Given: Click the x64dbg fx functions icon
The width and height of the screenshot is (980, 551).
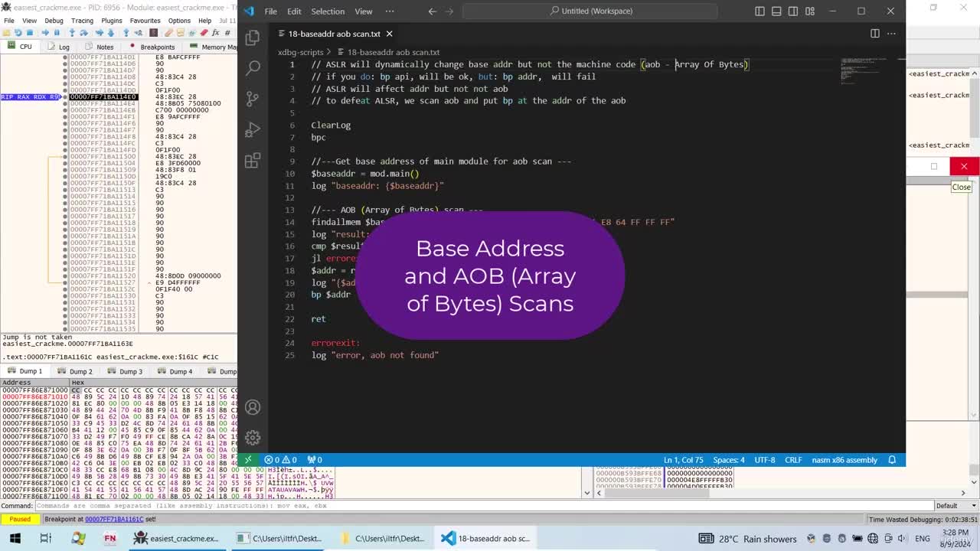Looking at the screenshot, I should 215,32.
